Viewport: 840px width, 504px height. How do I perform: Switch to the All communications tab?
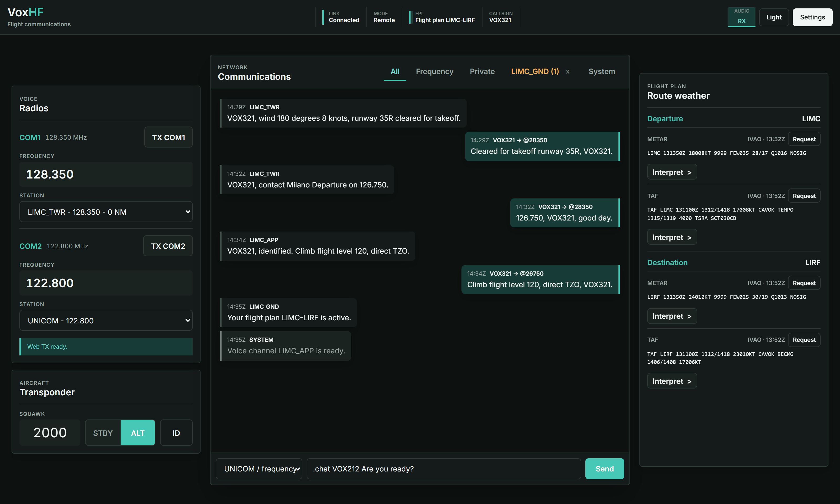coord(395,71)
